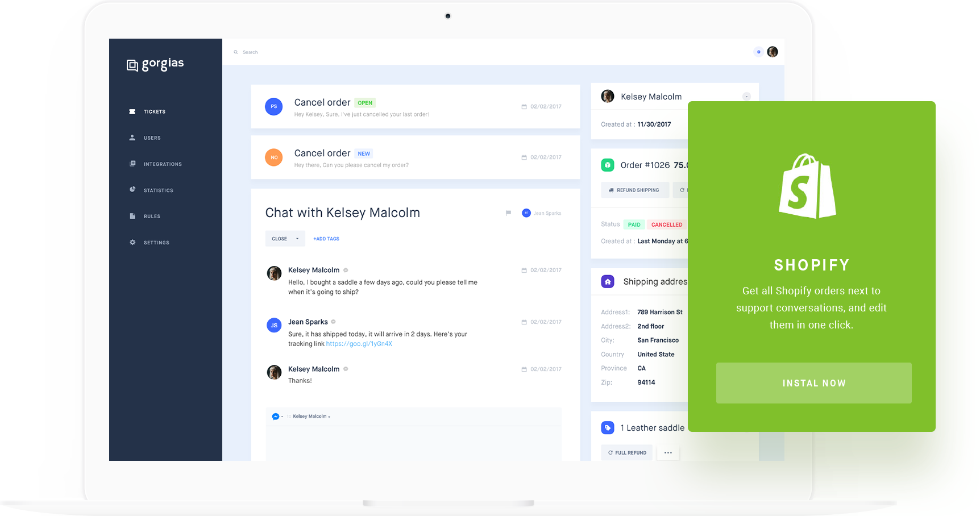This screenshot has height=516, width=980.
Task: Open the user profile avatar in the top bar
Action: (x=773, y=52)
